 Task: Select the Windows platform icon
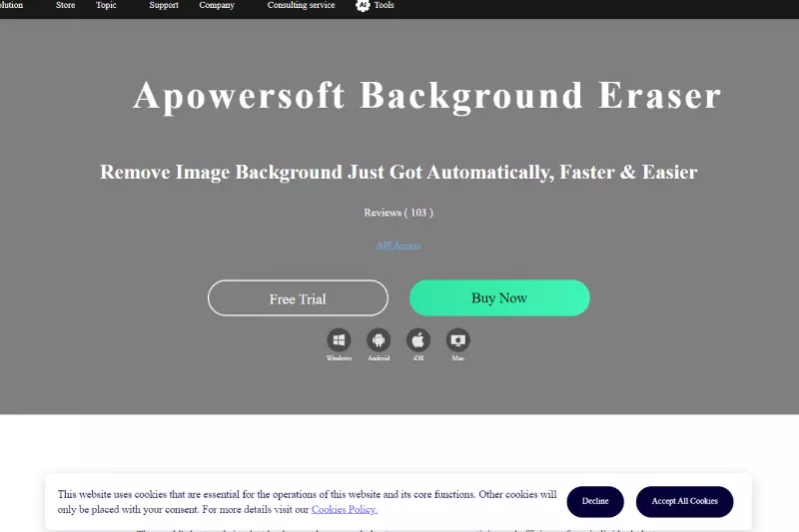pyautogui.click(x=339, y=340)
